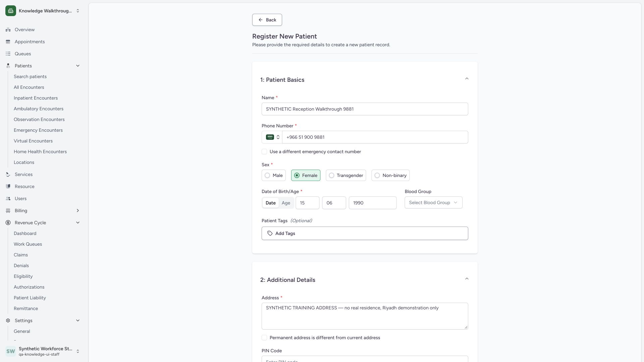Viewport: 644px width, 362px height.
Task: Click the Queues list icon
Action: (8, 54)
